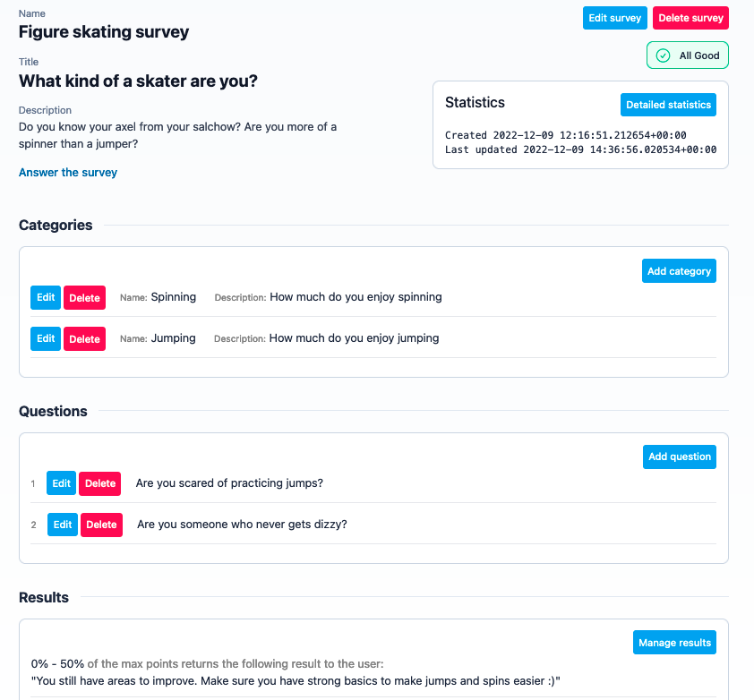This screenshot has width=754, height=700.
Task: Edit the question about getting dizzy
Action: pyautogui.click(x=61, y=525)
